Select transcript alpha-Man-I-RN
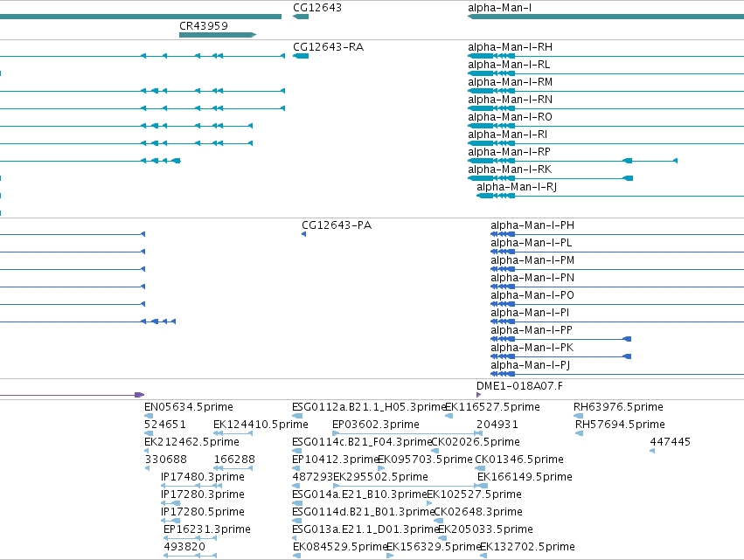The width and height of the screenshot is (744, 560). pos(510,100)
